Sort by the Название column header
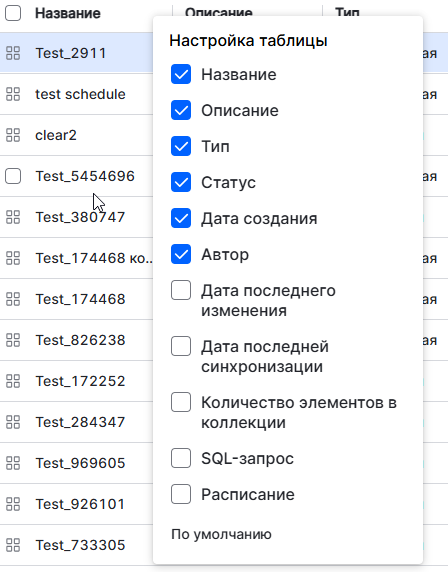This screenshot has width=448, height=572. point(68,13)
